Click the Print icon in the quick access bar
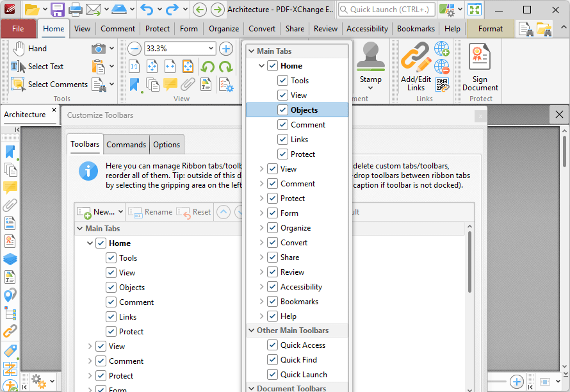Image resolution: width=570 pixels, height=392 pixels. tap(75, 10)
